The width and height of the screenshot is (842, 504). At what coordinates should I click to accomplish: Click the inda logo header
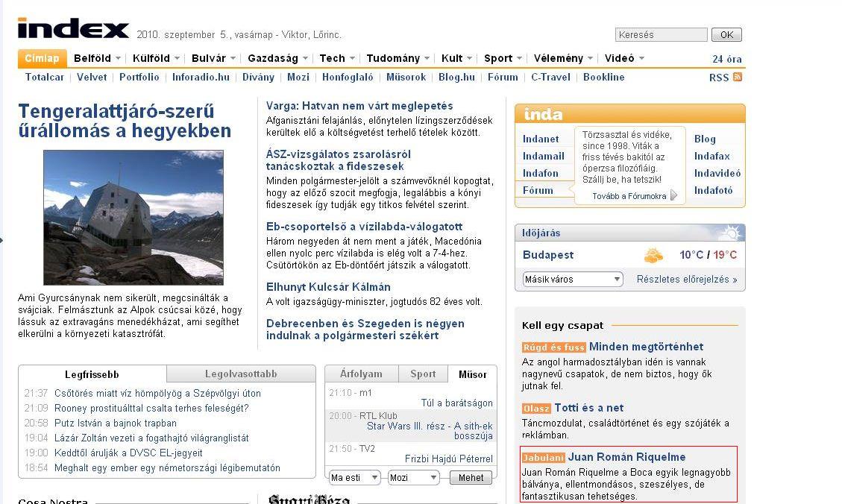pyautogui.click(x=543, y=114)
